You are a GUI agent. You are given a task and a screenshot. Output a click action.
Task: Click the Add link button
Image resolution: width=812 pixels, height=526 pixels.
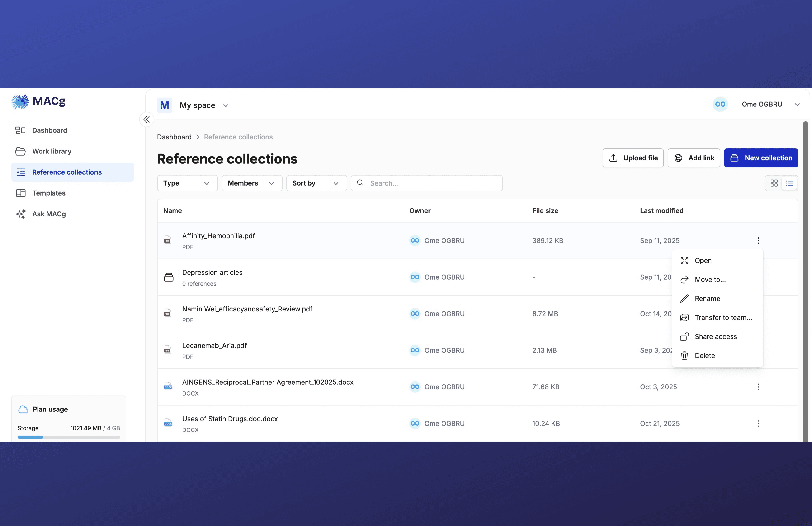pos(694,158)
